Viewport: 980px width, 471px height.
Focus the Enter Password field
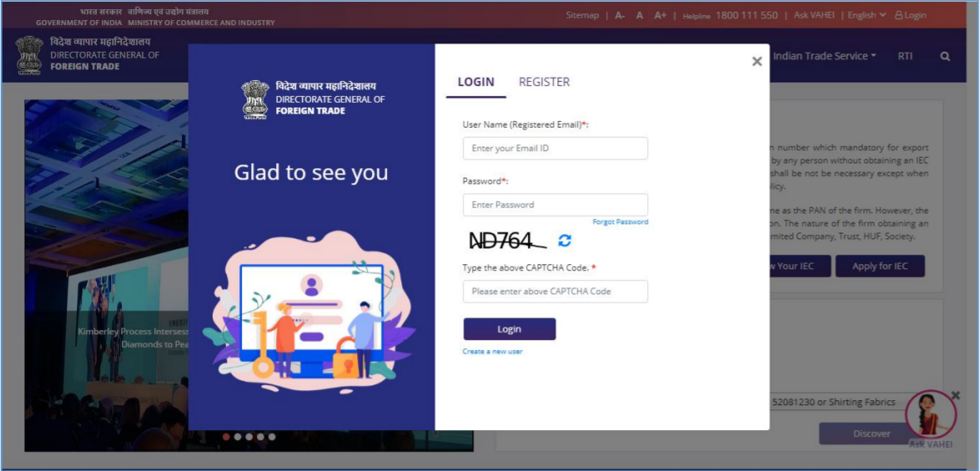(555, 205)
